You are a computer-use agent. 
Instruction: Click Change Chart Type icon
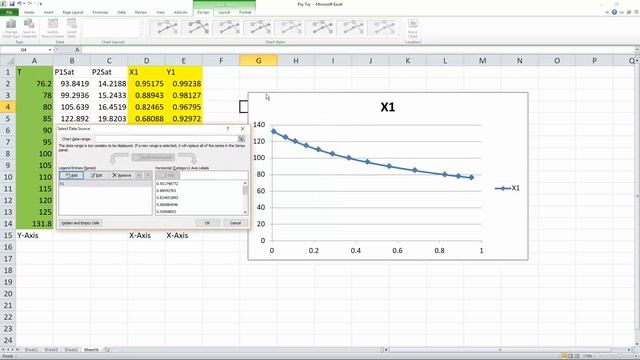click(11, 29)
